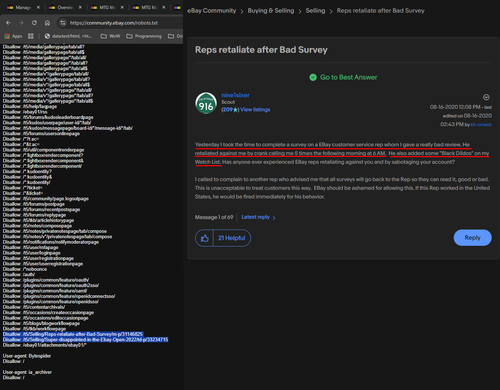The image size is (500, 390).
Task: Switch to the 'Manage' browser tab
Action: point(20,7)
